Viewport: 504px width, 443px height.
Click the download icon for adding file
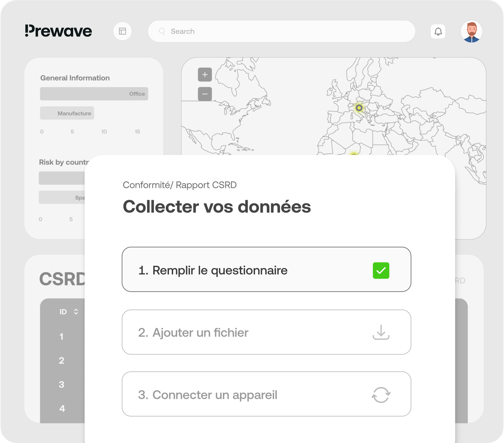[x=381, y=332]
